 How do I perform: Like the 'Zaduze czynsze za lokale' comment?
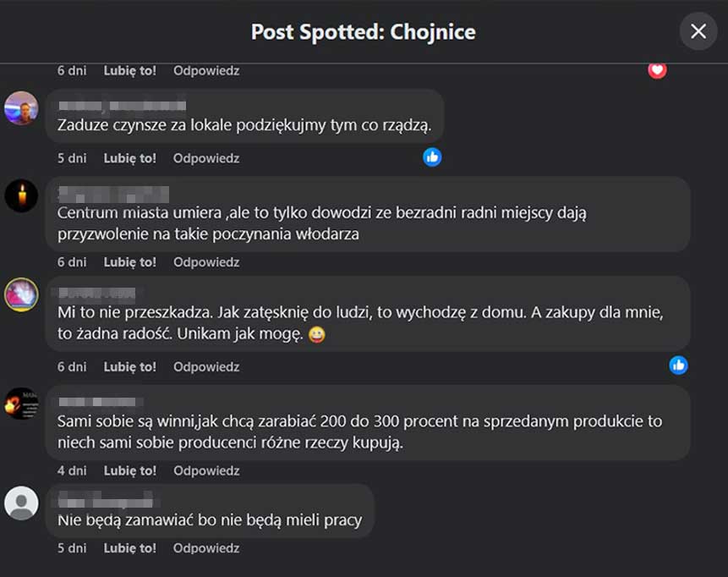pos(129,158)
